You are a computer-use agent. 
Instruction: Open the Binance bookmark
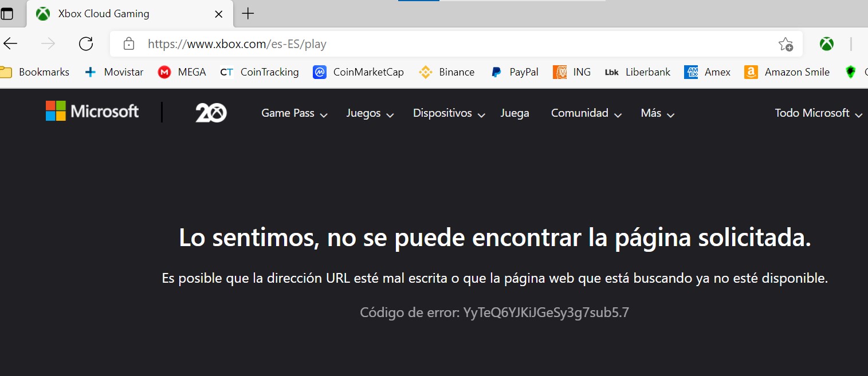[x=447, y=72]
